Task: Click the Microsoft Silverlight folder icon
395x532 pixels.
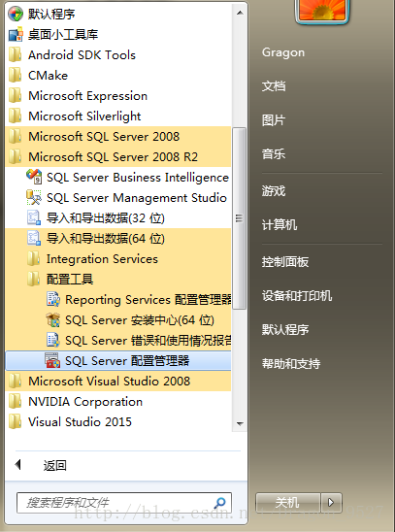Action: coord(15,116)
